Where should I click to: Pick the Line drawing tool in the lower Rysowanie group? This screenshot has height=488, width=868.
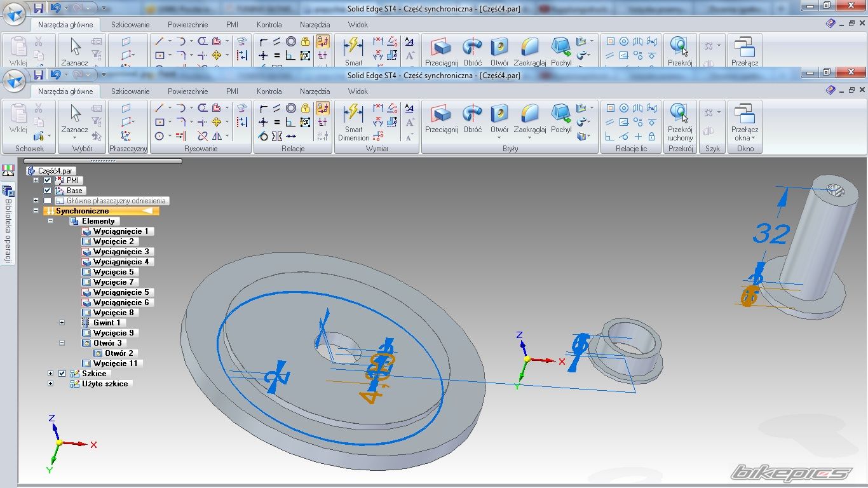tap(159, 108)
